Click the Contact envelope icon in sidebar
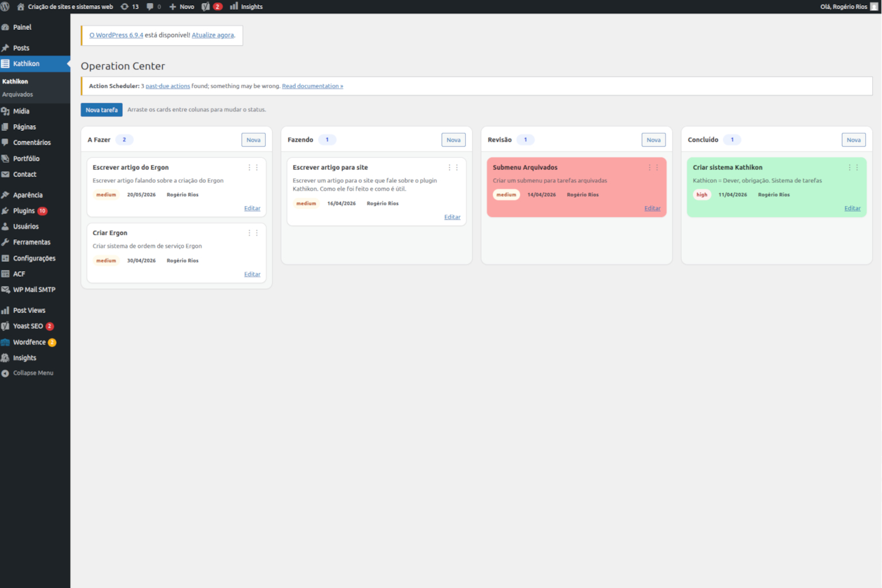This screenshot has width=882, height=588. (5, 174)
